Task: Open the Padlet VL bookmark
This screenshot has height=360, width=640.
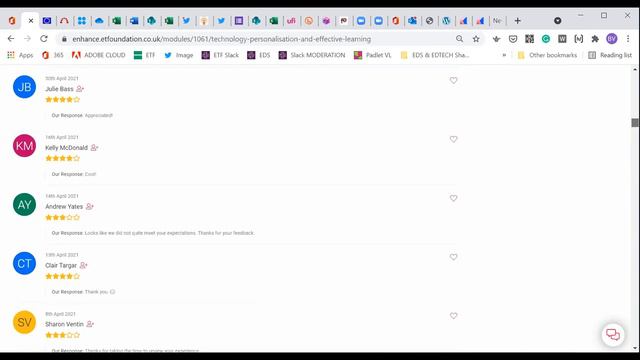Action: point(372,55)
